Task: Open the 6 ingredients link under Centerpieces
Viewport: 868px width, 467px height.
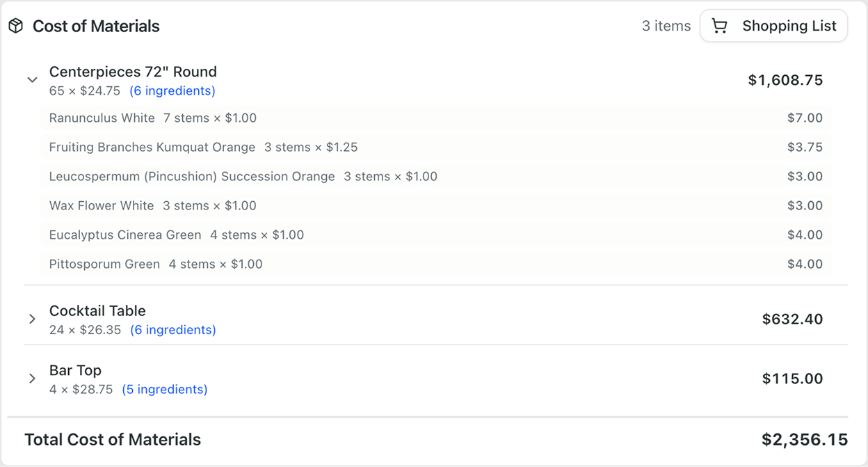Action: pyautogui.click(x=172, y=90)
